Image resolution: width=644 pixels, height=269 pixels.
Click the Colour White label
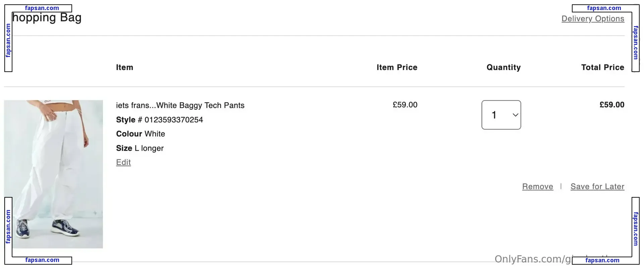click(x=141, y=134)
